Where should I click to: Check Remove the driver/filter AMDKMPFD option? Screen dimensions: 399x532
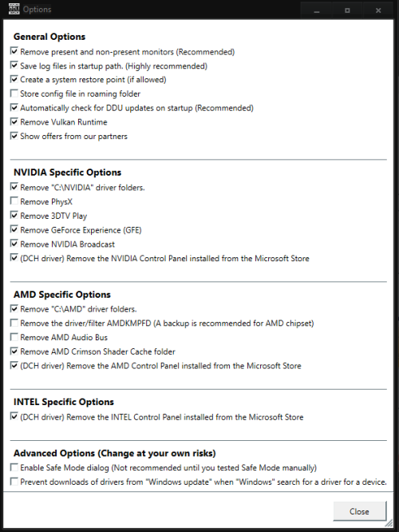pos(14,323)
